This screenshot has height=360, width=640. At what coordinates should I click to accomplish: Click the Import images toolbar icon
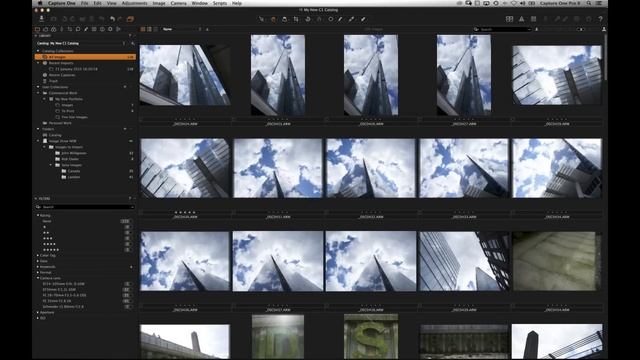pos(42,19)
